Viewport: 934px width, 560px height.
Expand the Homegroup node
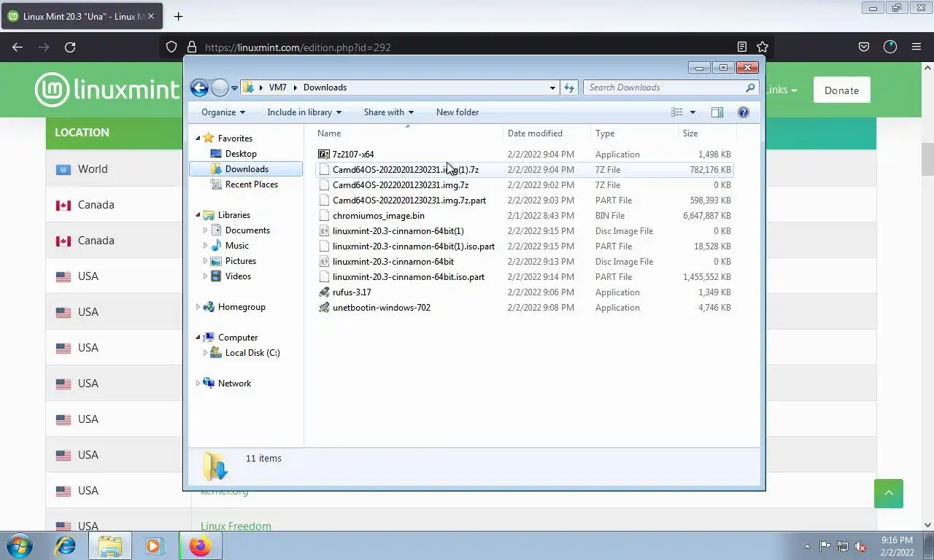click(198, 307)
